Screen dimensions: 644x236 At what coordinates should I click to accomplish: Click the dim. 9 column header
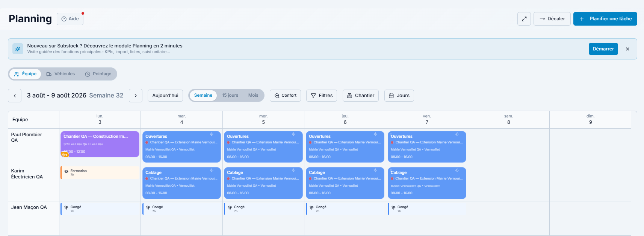(x=590, y=119)
